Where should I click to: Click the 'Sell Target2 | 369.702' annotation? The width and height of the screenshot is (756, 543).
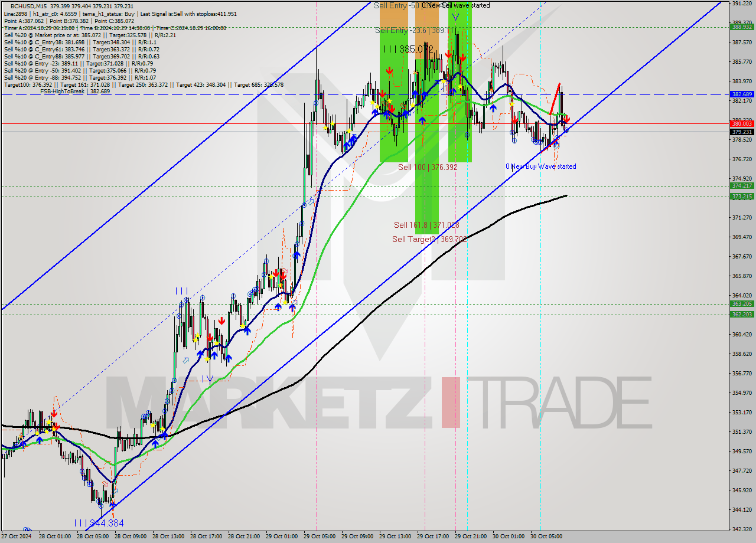pyautogui.click(x=429, y=239)
